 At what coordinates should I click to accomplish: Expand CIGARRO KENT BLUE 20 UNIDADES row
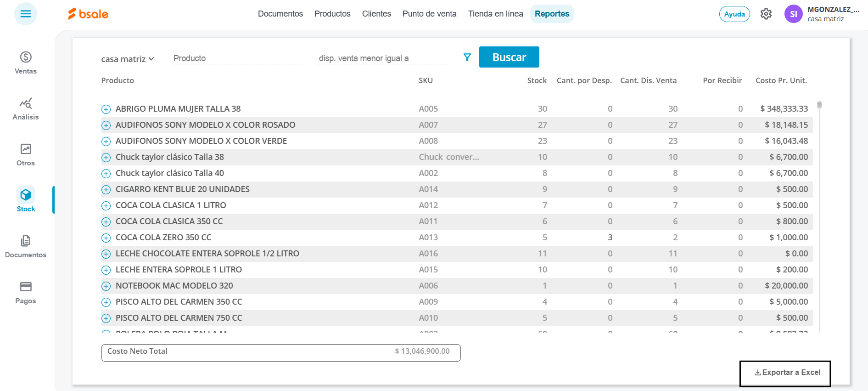pyautogui.click(x=106, y=190)
